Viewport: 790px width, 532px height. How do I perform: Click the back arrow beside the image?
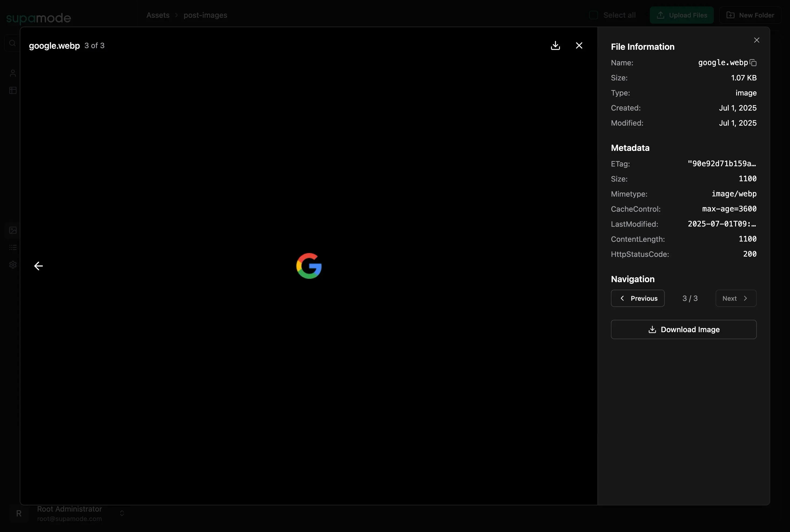pyautogui.click(x=38, y=266)
